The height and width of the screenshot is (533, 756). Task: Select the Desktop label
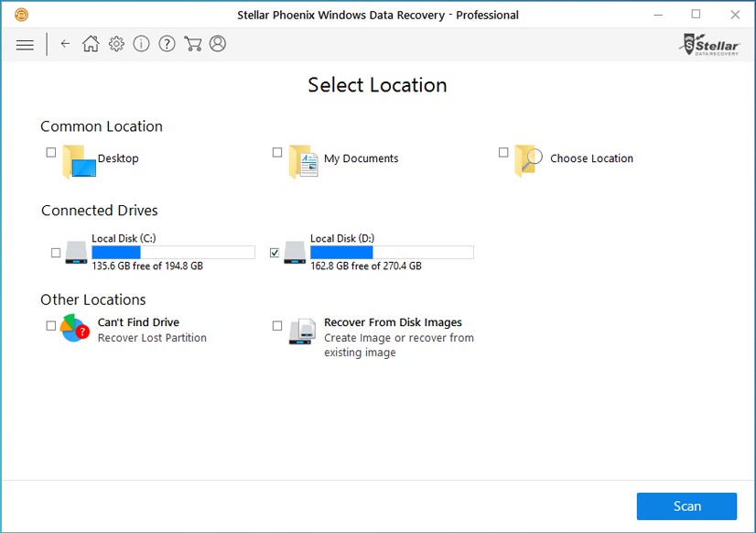[x=118, y=158]
